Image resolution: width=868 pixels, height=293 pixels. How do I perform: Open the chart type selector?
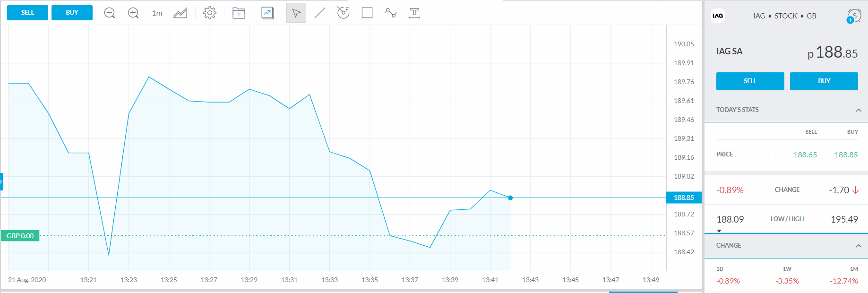(x=180, y=13)
